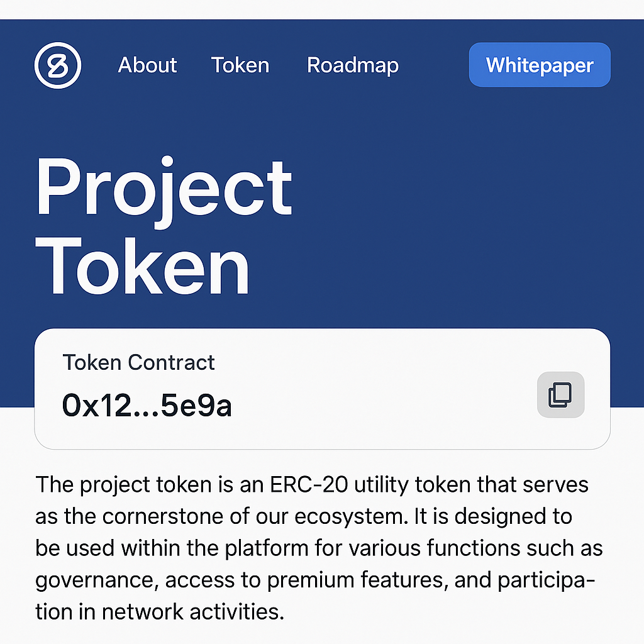Click the About link in the navbar
This screenshot has width=644, height=644.
pyautogui.click(x=147, y=65)
